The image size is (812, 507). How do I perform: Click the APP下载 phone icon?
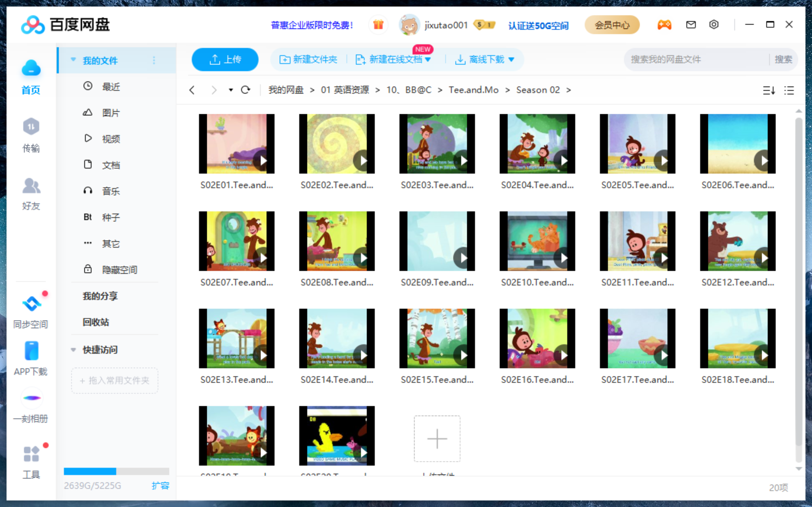31,351
